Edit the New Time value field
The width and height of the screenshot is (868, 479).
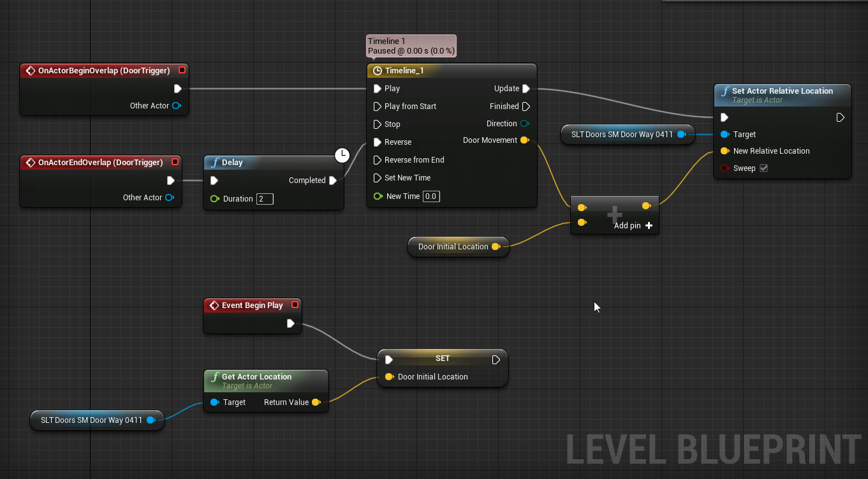tap(431, 196)
